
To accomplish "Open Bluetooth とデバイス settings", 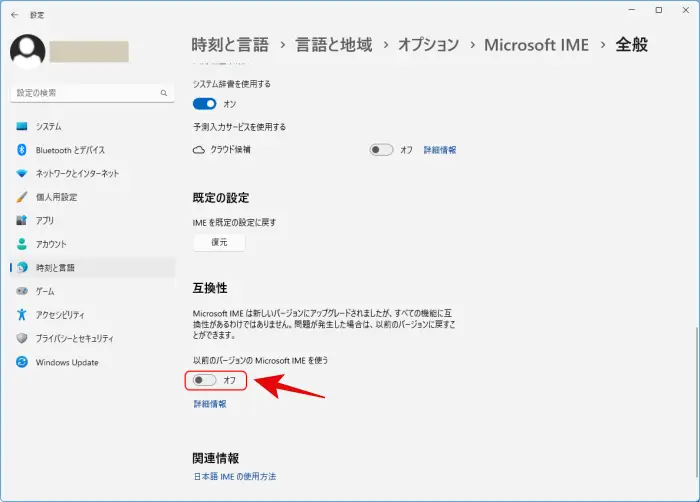I will pos(92,150).
